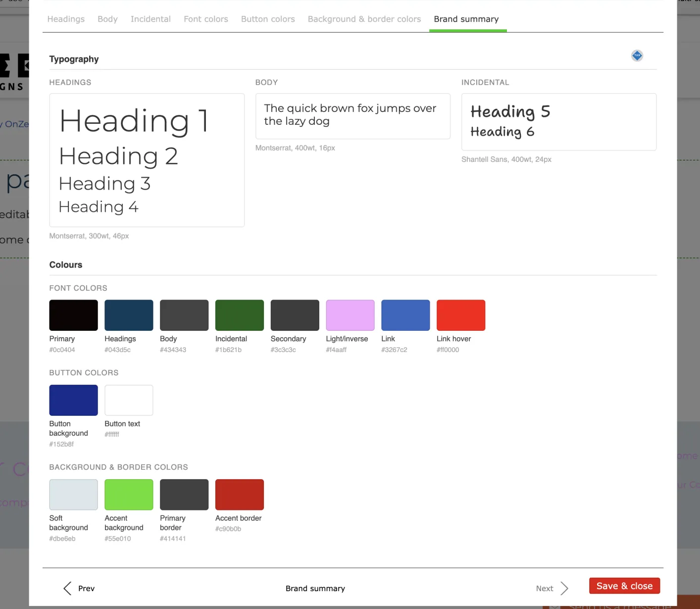The height and width of the screenshot is (609, 700).
Task: Click the Prev left chevron arrow
Action: [67, 588]
